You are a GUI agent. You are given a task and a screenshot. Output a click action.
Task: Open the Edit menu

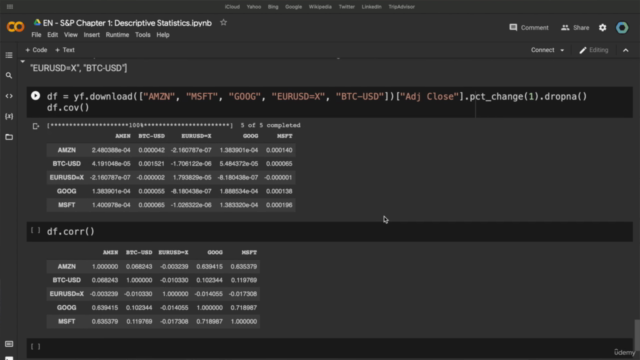52,35
